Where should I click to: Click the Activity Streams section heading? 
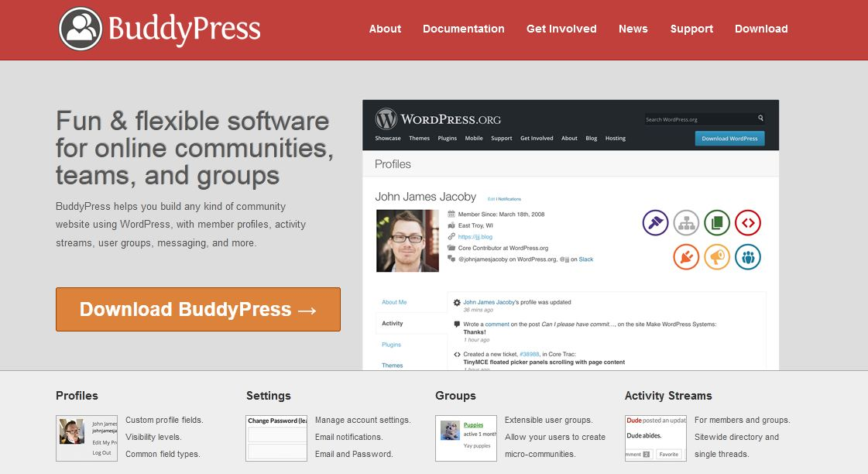tap(668, 396)
